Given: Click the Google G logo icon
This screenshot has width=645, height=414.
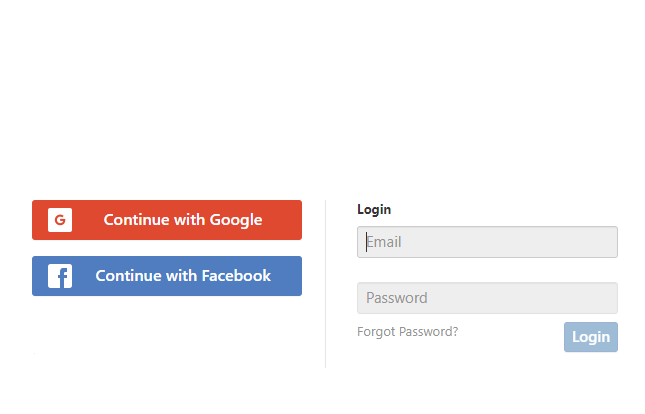Looking at the screenshot, I should coord(60,220).
